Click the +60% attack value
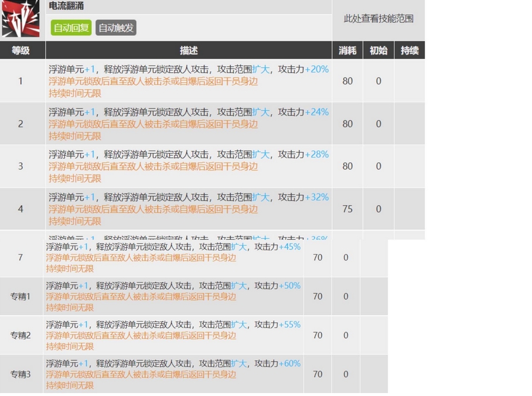 tap(289, 363)
